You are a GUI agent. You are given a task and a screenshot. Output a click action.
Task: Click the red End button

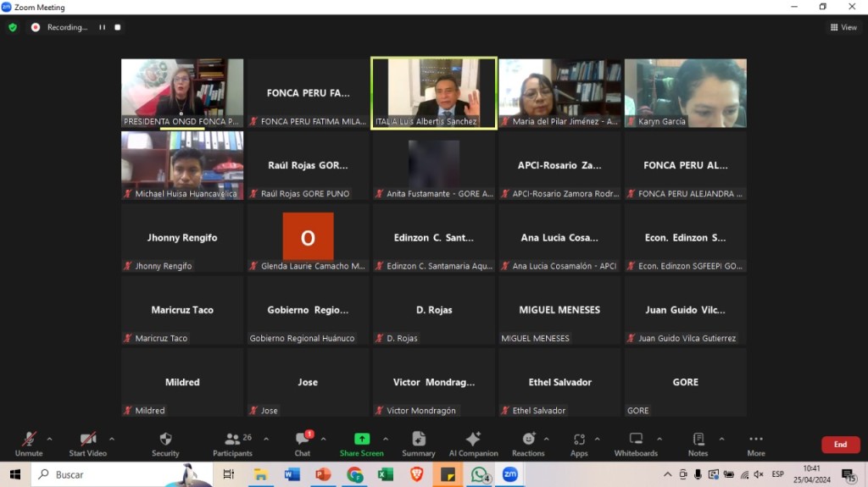840,444
